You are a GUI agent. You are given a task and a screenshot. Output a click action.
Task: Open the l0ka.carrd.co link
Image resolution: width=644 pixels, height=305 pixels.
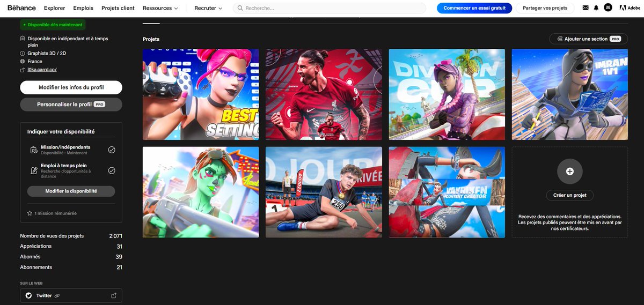coord(42,70)
